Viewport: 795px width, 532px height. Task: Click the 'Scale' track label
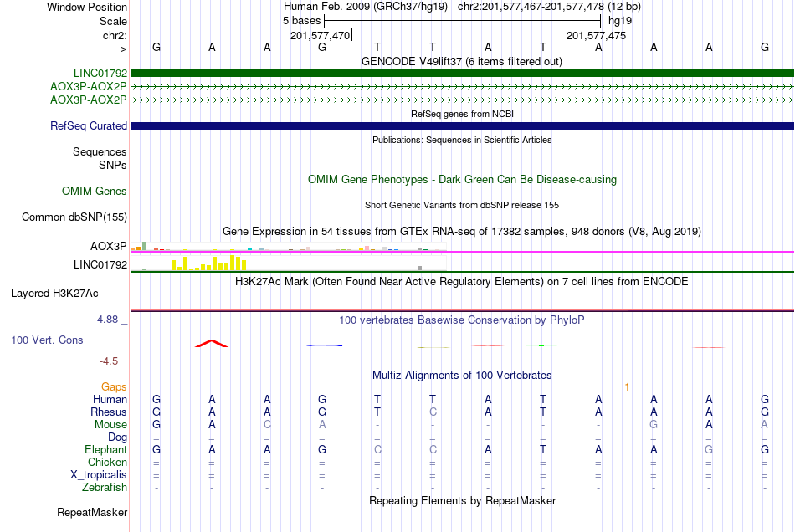113,21
